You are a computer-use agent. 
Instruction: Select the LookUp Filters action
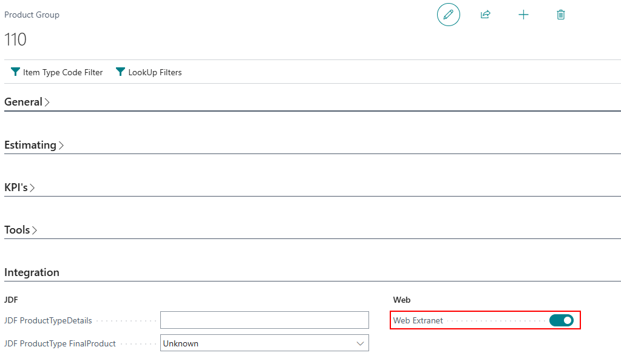pyautogui.click(x=155, y=72)
